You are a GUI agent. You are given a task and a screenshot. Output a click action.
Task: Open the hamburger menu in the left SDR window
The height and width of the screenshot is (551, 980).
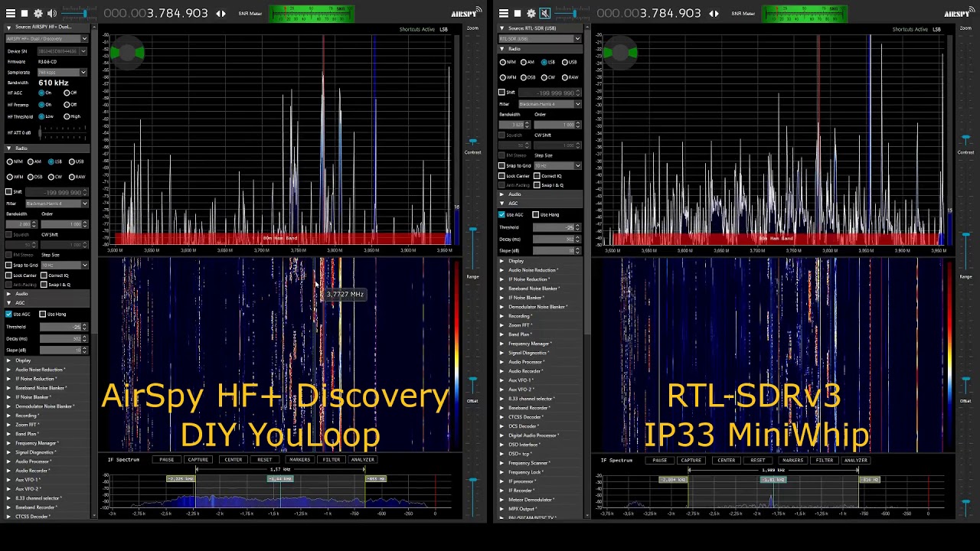pos(10,13)
